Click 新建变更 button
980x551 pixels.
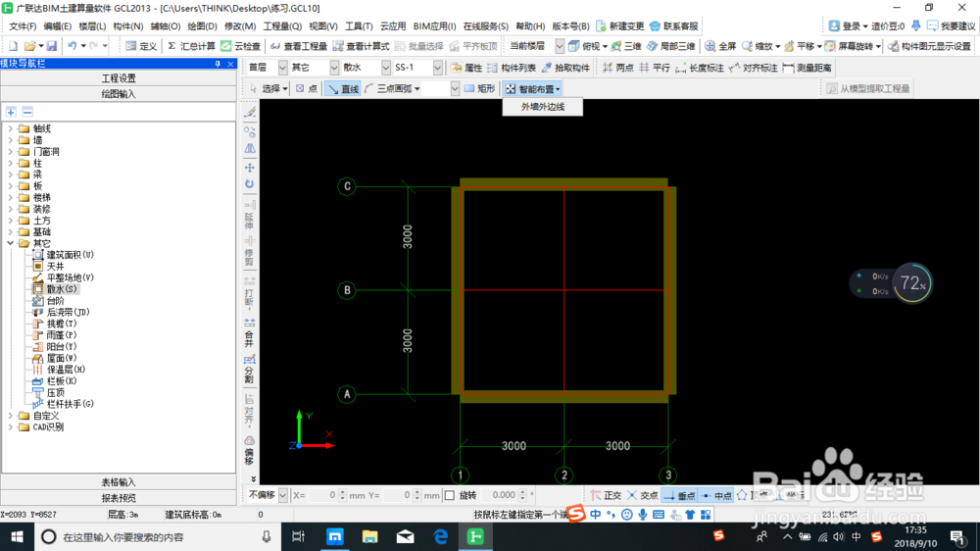click(x=619, y=26)
